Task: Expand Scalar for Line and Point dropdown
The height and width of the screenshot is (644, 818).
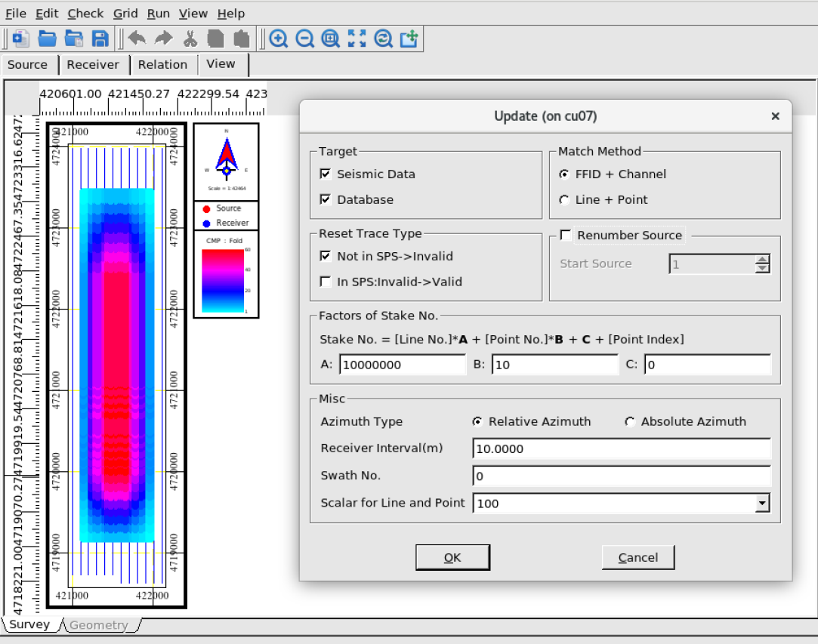Action: point(762,504)
